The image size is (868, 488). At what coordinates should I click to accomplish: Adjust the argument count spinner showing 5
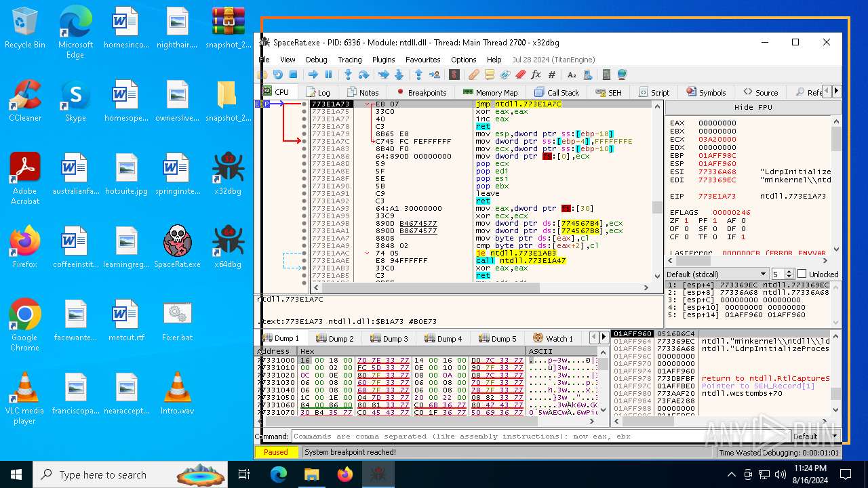coord(783,274)
